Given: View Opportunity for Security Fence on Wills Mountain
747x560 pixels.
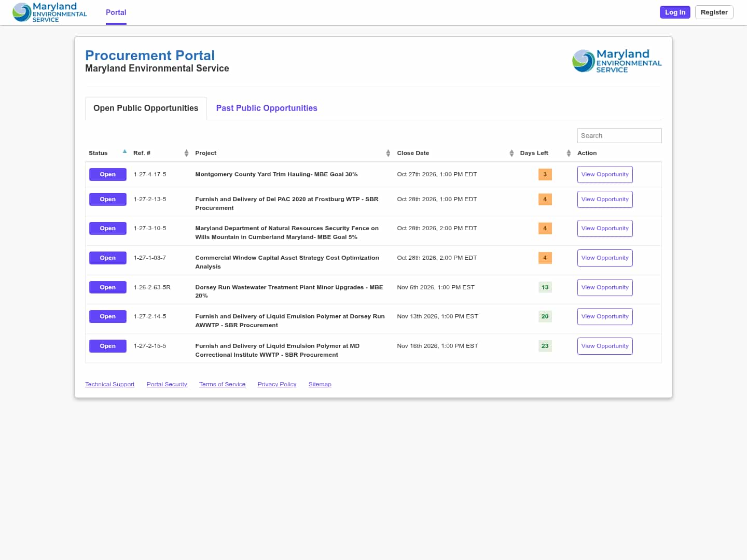Looking at the screenshot, I should pyautogui.click(x=605, y=229).
